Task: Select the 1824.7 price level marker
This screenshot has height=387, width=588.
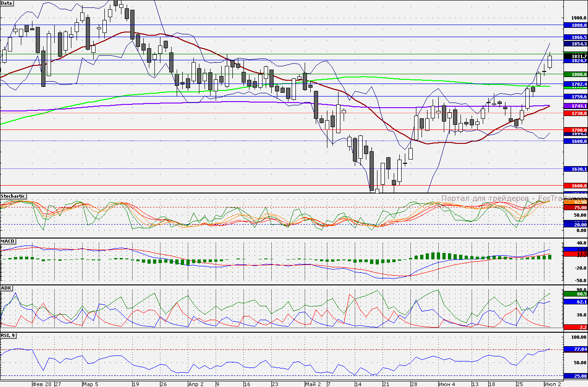Action: [x=575, y=61]
